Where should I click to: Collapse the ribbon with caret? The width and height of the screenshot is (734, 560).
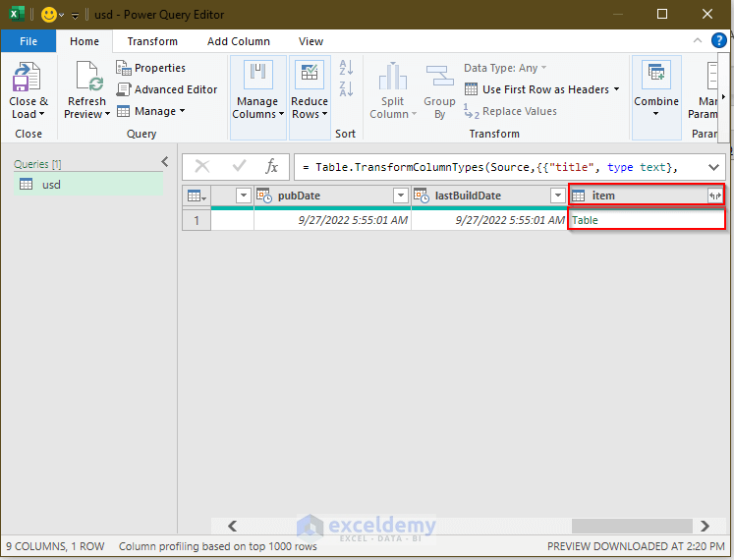pos(697,40)
